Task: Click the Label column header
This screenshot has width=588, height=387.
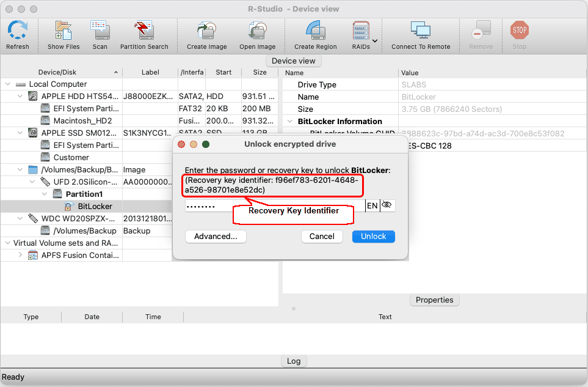Action: (x=150, y=72)
